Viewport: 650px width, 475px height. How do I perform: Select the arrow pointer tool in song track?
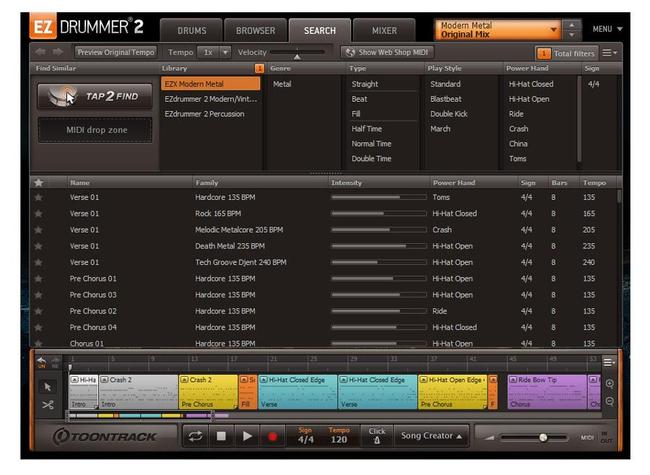pos(48,387)
